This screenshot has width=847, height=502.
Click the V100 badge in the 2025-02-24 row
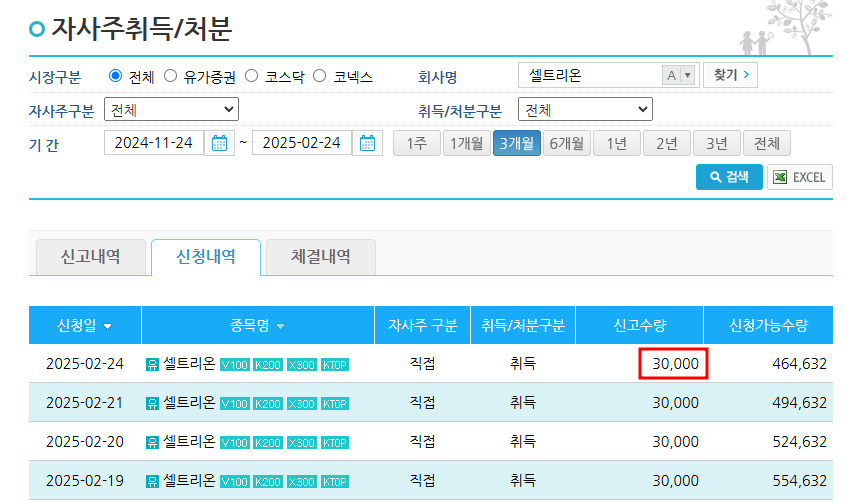point(234,365)
